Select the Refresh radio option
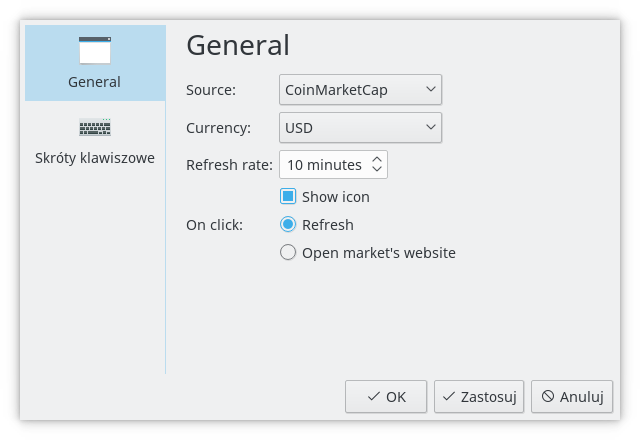640x440 pixels. pyautogui.click(x=288, y=224)
